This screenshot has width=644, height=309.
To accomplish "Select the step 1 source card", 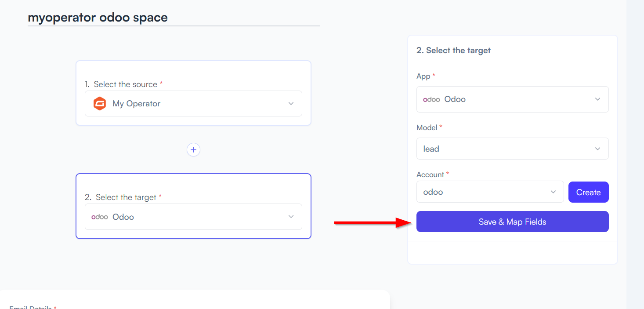I will pos(193,93).
